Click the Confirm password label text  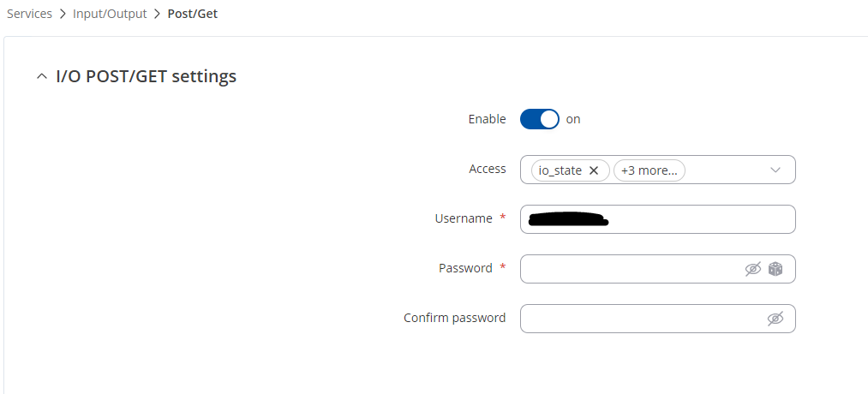point(454,318)
